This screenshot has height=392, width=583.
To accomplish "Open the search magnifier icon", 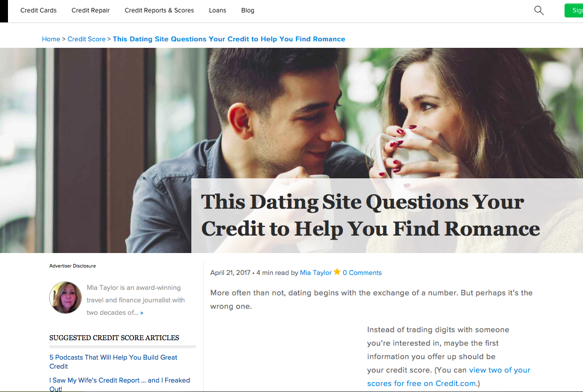I will pyautogui.click(x=539, y=10).
